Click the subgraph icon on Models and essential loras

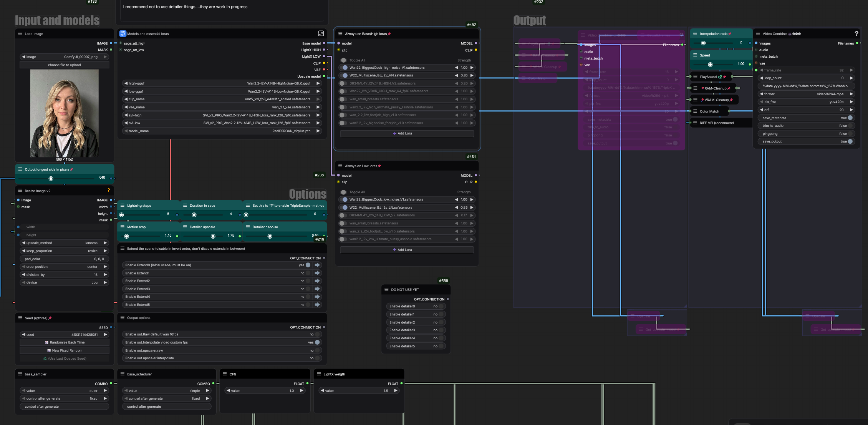(123, 34)
